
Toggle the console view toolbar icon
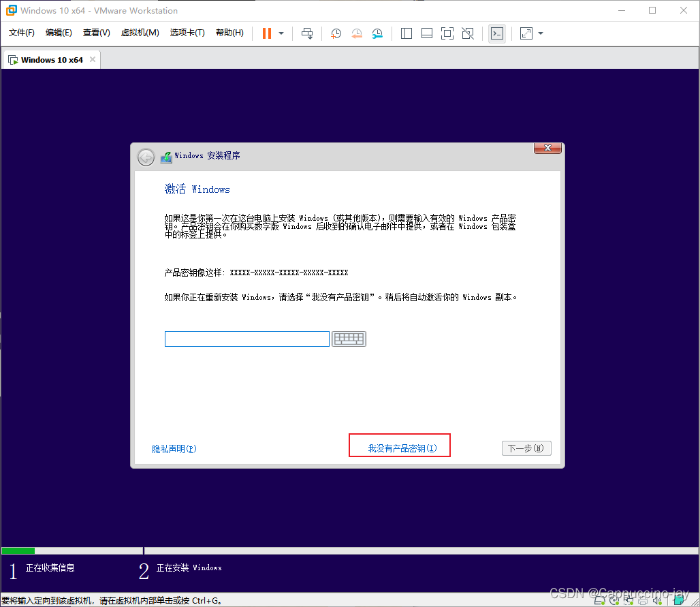click(497, 33)
